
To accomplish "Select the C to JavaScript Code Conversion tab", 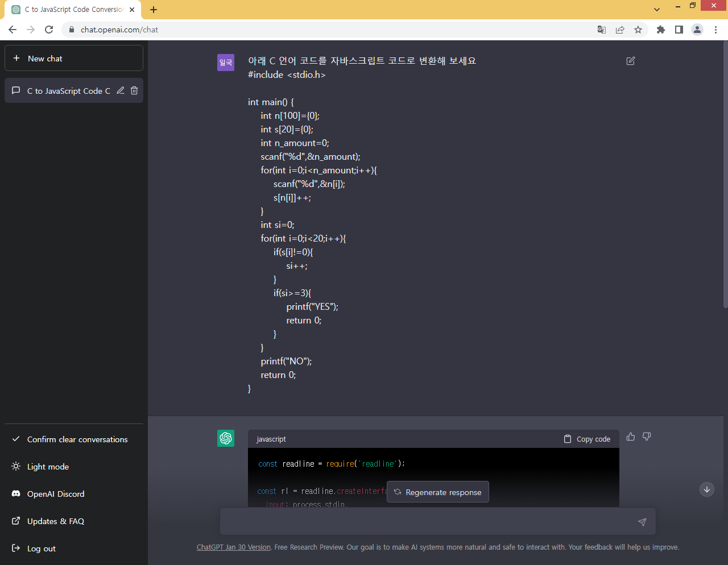I will click(x=74, y=10).
